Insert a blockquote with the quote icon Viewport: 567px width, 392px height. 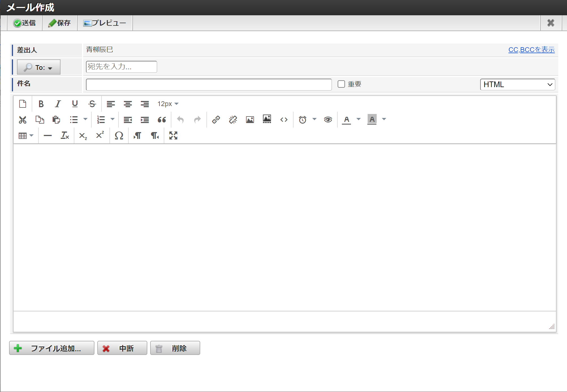(161, 120)
